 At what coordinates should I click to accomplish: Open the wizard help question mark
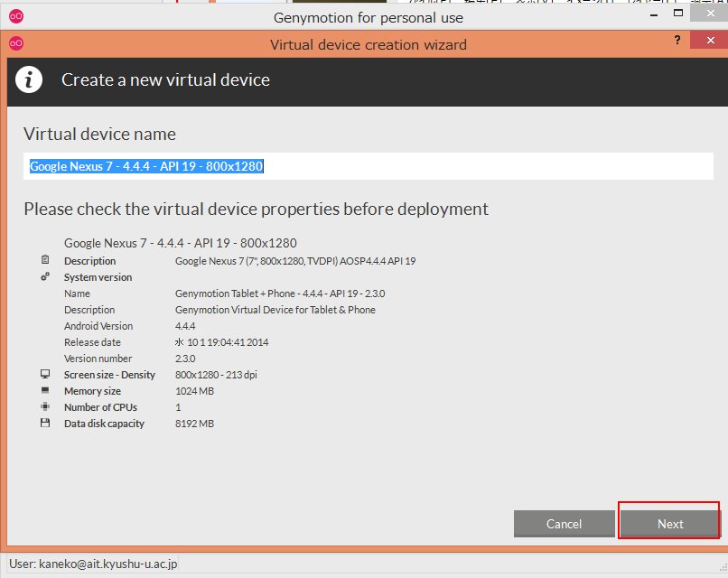pyautogui.click(x=677, y=40)
